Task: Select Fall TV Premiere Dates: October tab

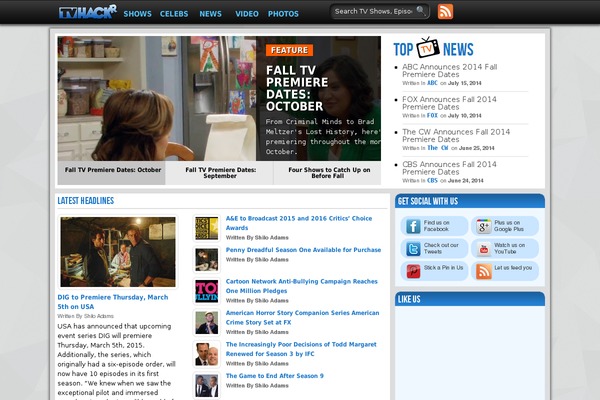Action: [111, 173]
